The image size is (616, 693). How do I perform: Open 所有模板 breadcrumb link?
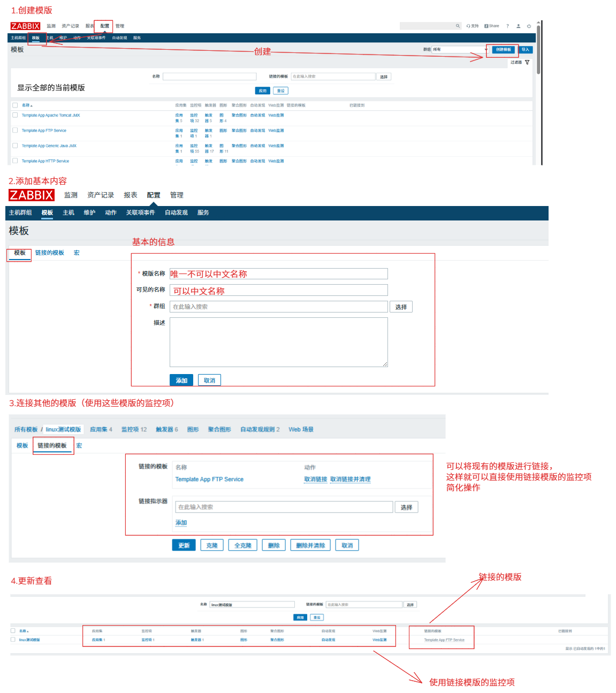click(26, 429)
